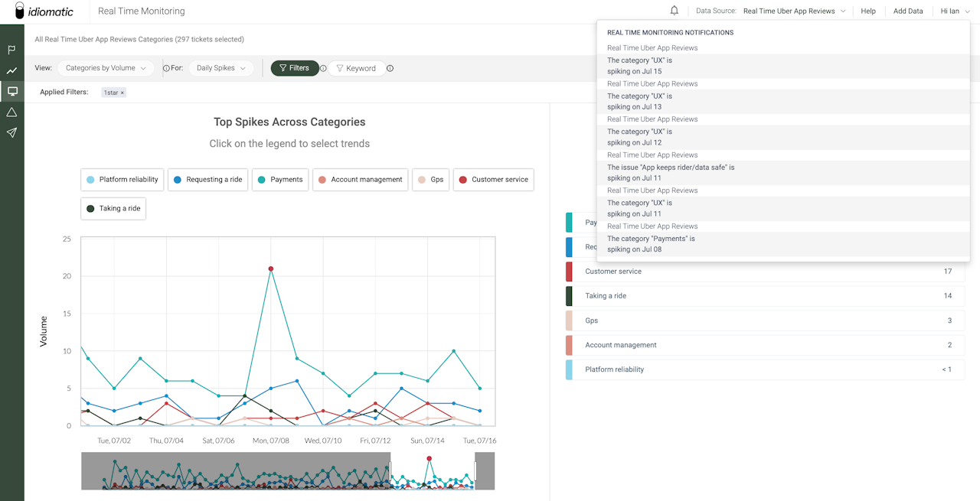Open the Daily Spikes dropdown
Image resolution: width=980 pixels, height=501 pixels.
(220, 68)
